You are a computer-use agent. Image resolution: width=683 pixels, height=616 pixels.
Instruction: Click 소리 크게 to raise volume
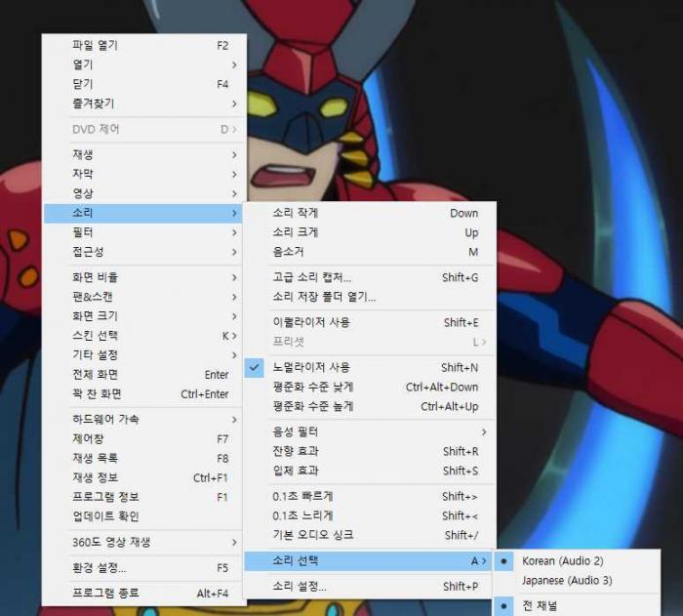click(x=369, y=232)
